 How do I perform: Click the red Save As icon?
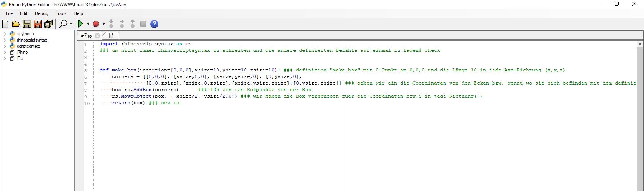[38, 24]
